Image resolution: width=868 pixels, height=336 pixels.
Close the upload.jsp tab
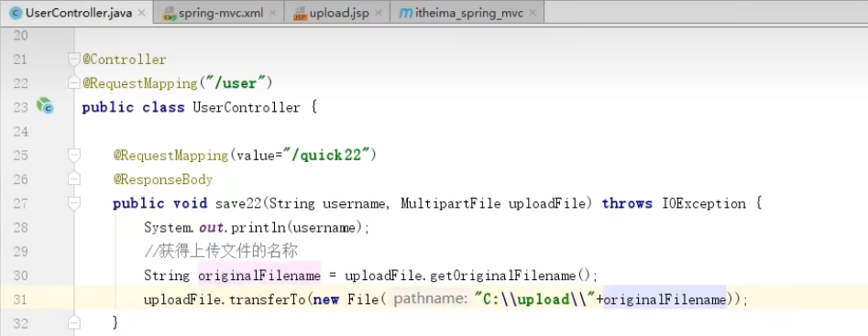click(x=379, y=13)
